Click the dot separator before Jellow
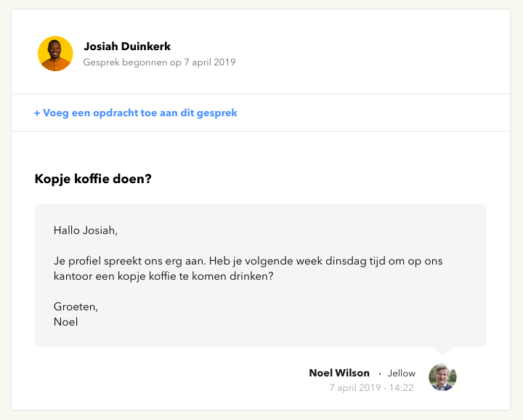 point(380,373)
